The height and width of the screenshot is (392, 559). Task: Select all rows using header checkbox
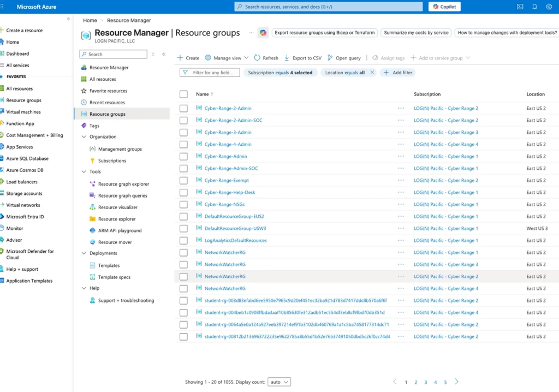[x=183, y=94]
